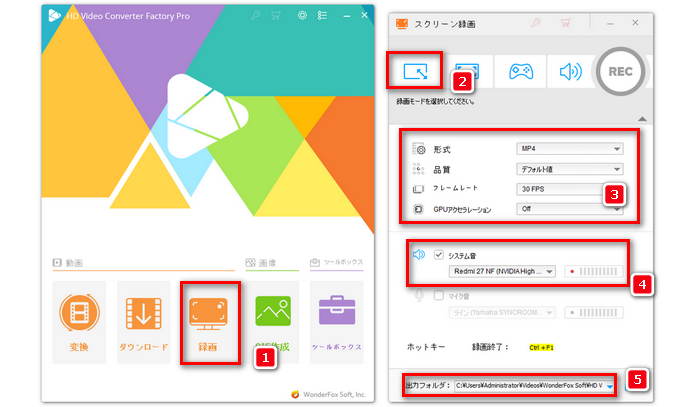Click the 形式 format settings icon
Viewport: 700px width, 407px height.
click(419, 149)
